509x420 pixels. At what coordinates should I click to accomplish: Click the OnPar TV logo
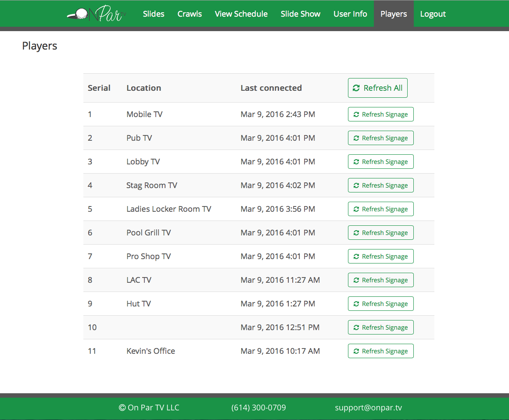click(x=97, y=14)
